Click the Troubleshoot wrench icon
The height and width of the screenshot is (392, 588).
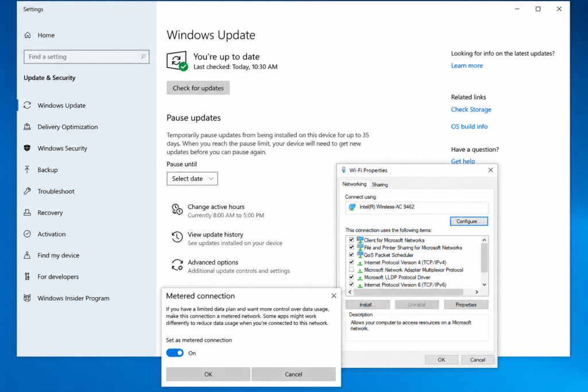(28, 191)
